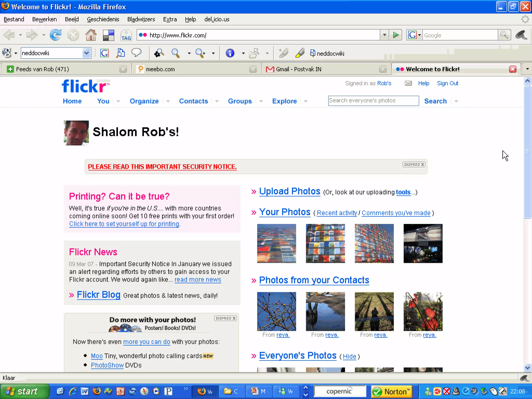Switch to the Gmail - Postvak IN tab
The width and height of the screenshot is (532, 399).
tap(299, 69)
